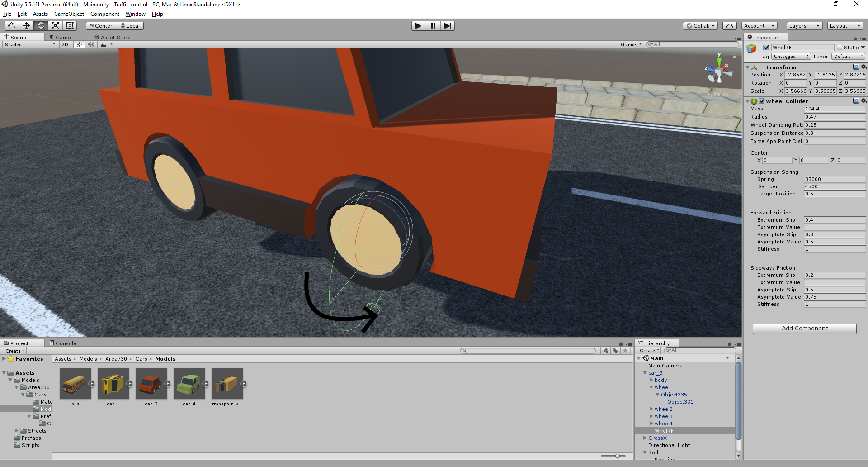Click the scene orientation gizmo
Image resolution: width=868 pixels, height=467 pixels.
pos(719,72)
